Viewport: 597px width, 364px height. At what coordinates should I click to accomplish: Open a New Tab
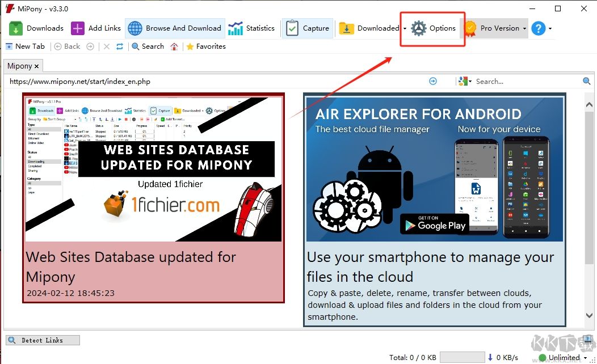click(25, 46)
